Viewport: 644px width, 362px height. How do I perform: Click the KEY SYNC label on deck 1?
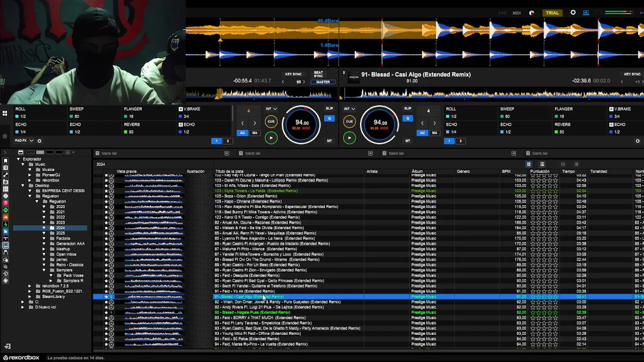pyautogui.click(x=293, y=74)
